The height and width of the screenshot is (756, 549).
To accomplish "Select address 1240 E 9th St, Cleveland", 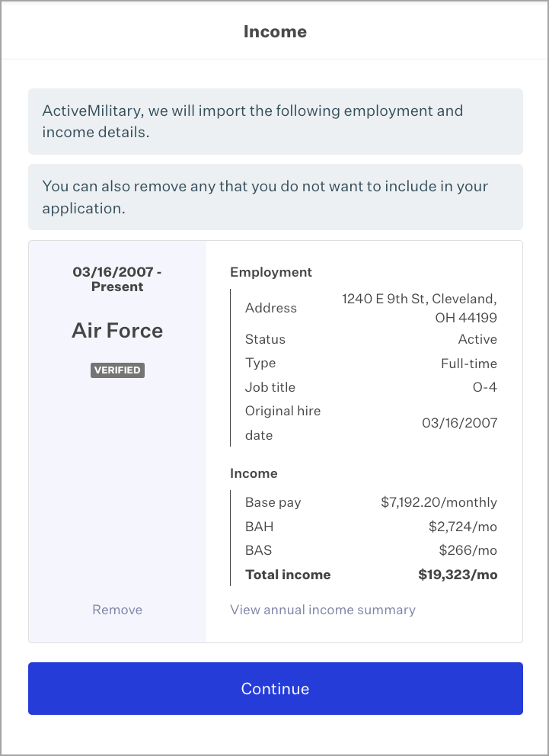I will (x=420, y=308).
